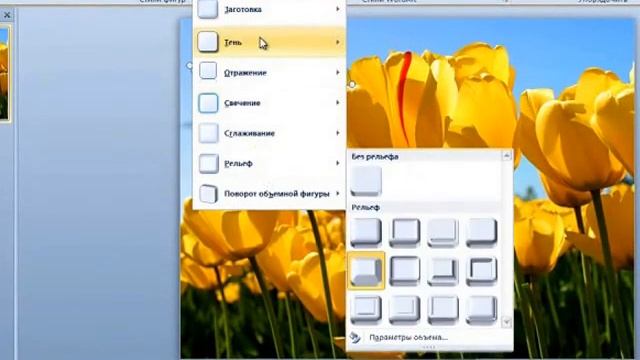Open Поворот объемной фигуры submenu
The height and width of the screenshot is (360, 640).
pos(269,194)
